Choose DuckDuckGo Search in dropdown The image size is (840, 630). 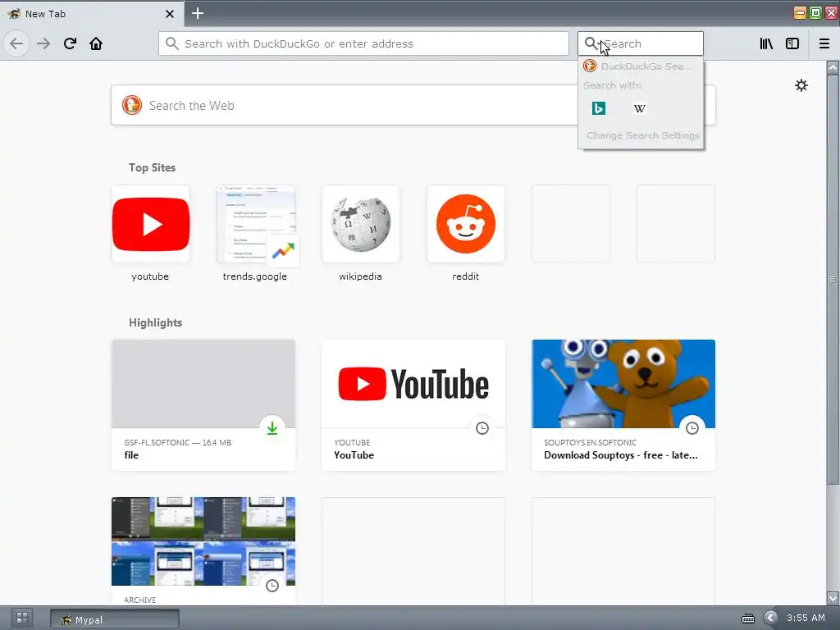pyautogui.click(x=641, y=66)
